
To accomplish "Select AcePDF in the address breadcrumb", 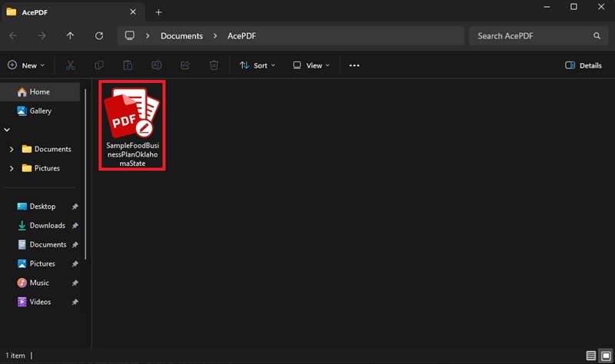I will pyautogui.click(x=241, y=35).
